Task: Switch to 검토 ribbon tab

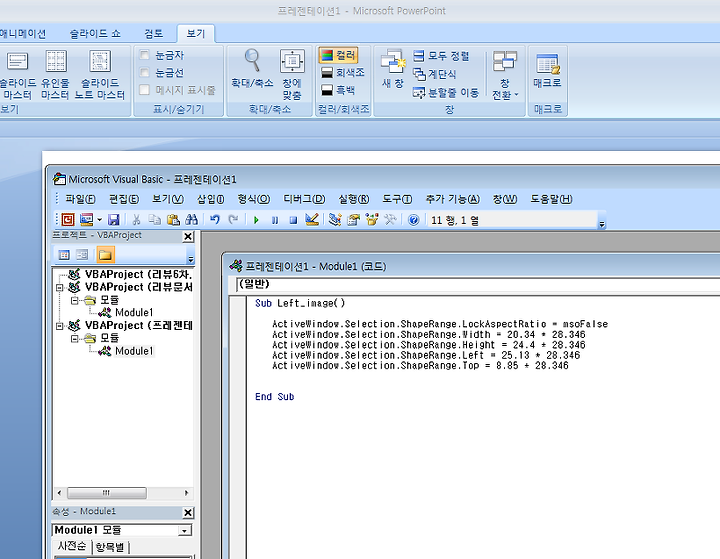Action: [x=153, y=34]
